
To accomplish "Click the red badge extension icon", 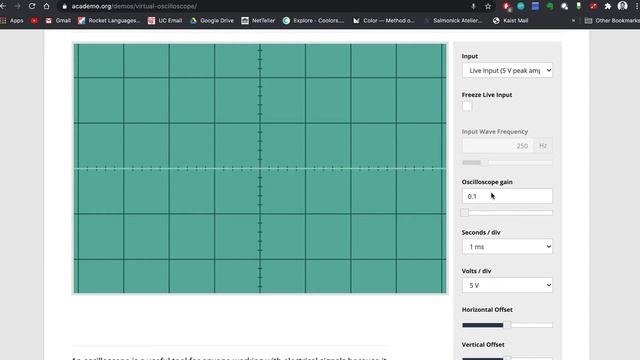I will click(x=593, y=6).
